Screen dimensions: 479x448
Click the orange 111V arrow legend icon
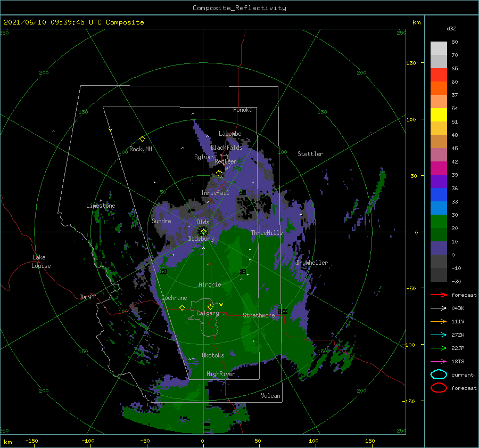click(x=439, y=321)
